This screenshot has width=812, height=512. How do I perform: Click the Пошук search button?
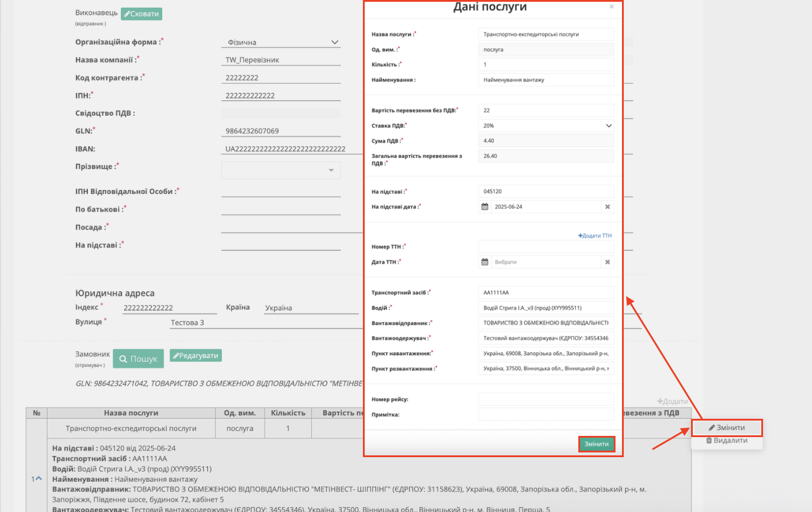click(138, 359)
